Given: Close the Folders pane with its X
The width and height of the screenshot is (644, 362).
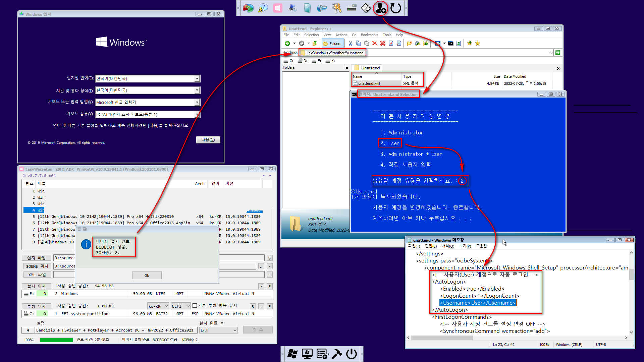Looking at the screenshot, I should tap(347, 68).
